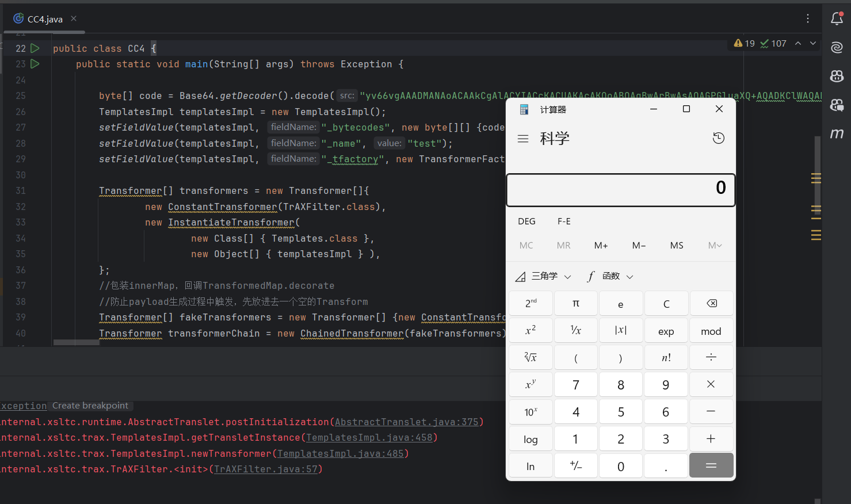Toggle sign with +/- button
Viewport: 851px width, 504px height.
(576, 466)
